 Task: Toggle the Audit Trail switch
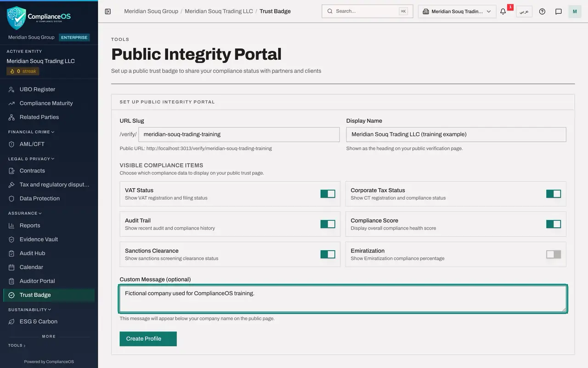click(x=328, y=224)
